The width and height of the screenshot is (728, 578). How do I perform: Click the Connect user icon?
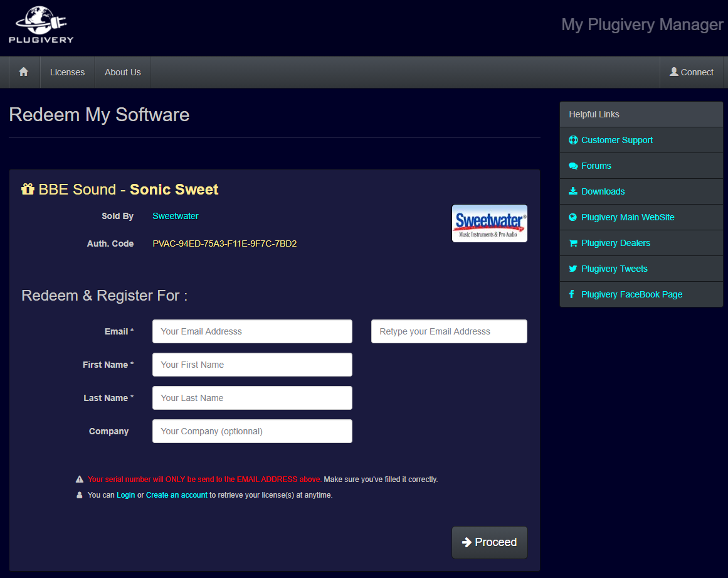click(x=674, y=72)
